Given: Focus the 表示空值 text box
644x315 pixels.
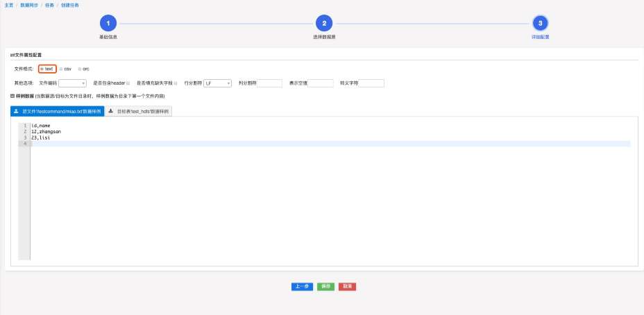Looking at the screenshot, I should [321, 83].
